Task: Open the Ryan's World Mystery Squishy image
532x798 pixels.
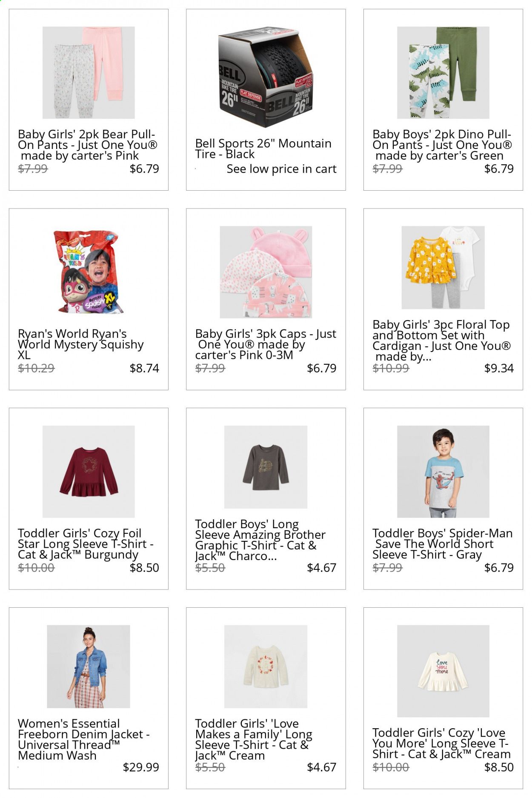Action: [x=89, y=272]
